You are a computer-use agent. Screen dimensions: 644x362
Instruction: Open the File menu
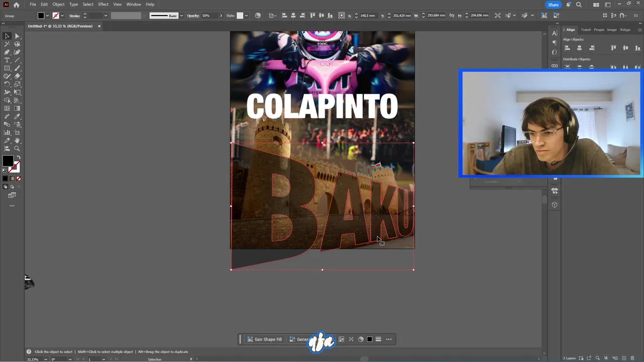click(33, 5)
